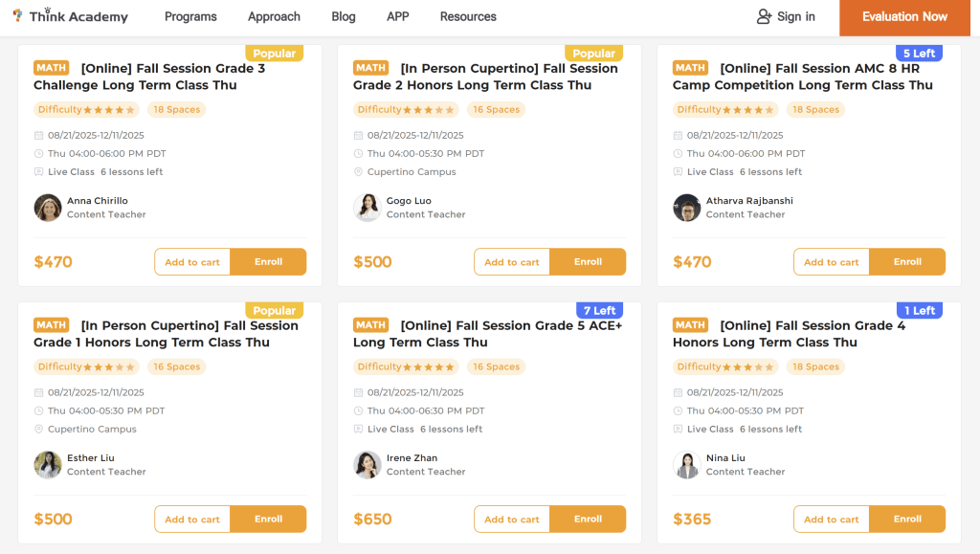The image size is (980, 554).
Task: Click the clock icon in Grade 2 Honors card
Action: tap(359, 154)
